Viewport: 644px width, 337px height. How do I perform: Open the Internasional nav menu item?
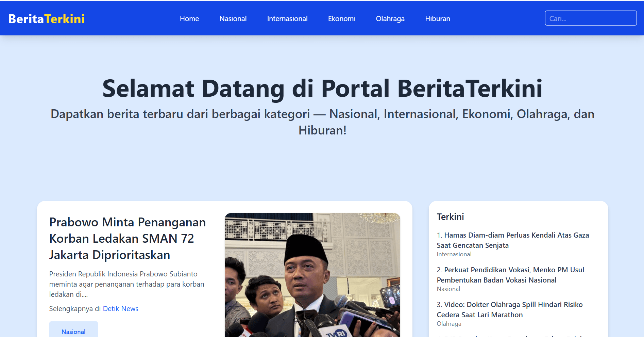pyautogui.click(x=287, y=19)
